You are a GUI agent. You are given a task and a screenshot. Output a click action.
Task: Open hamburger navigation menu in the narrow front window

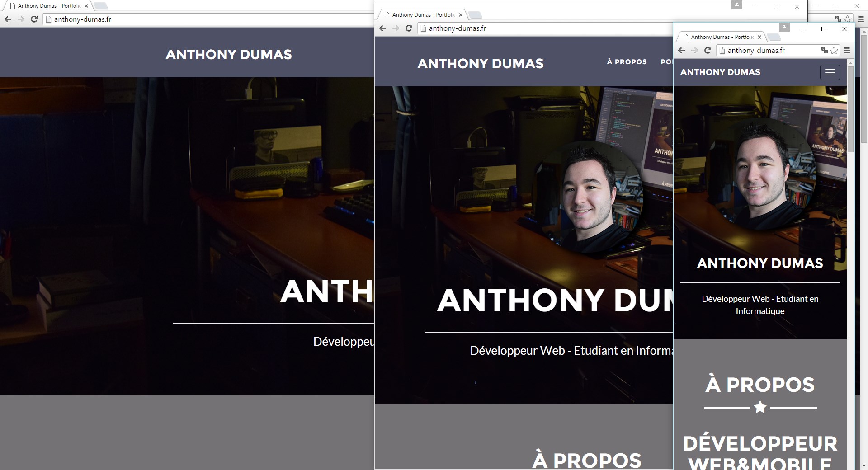click(830, 72)
